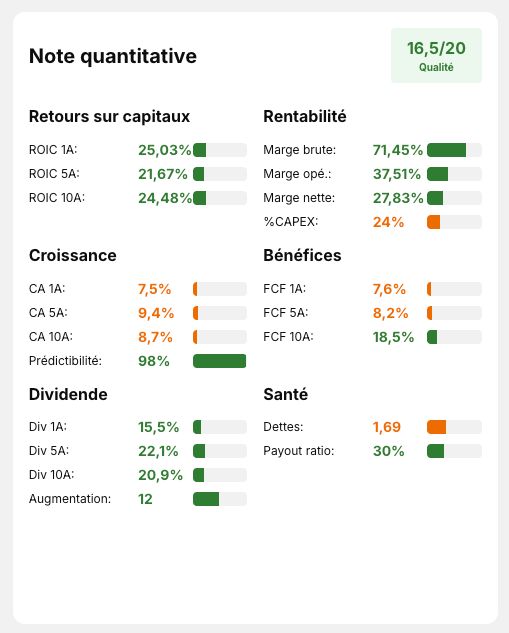Select the Note quantitative heading
This screenshot has width=509, height=633.
tap(113, 56)
